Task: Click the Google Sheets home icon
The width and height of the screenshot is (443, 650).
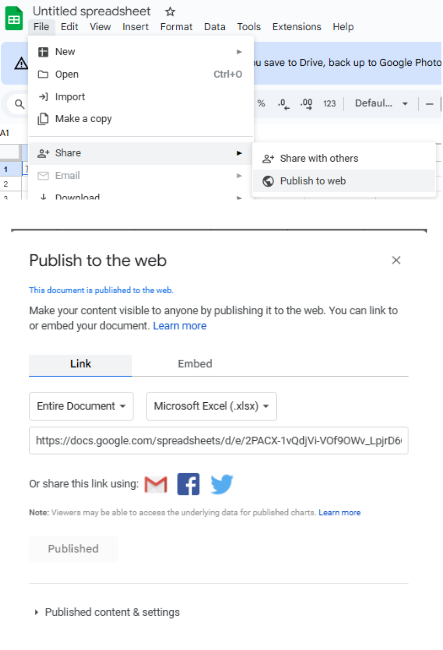Action: (x=14, y=18)
